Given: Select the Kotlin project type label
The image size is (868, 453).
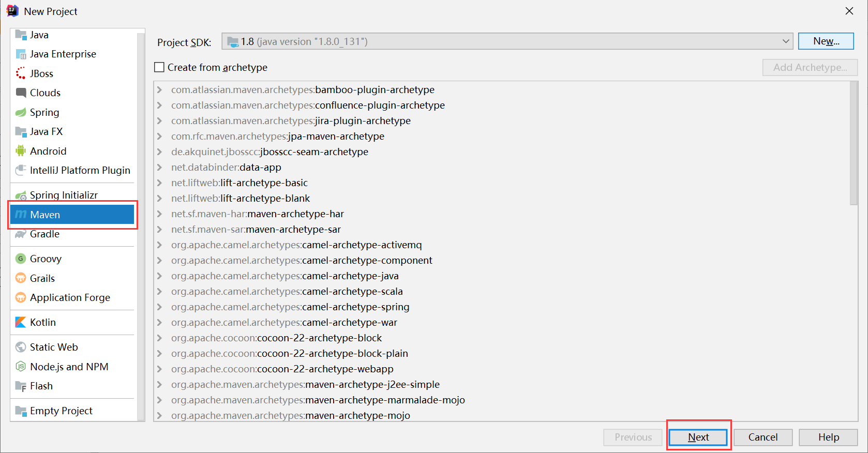Looking at the screenshot, I should 43,322.
